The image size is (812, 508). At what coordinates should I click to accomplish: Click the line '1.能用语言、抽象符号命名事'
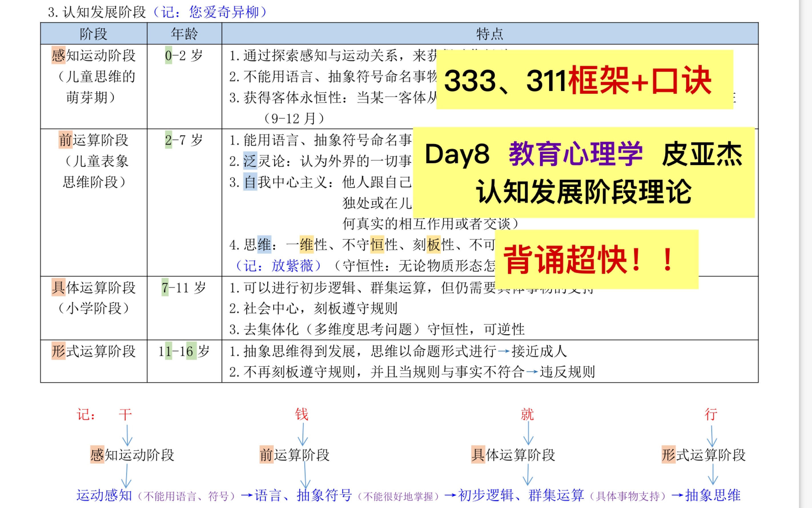321,140
